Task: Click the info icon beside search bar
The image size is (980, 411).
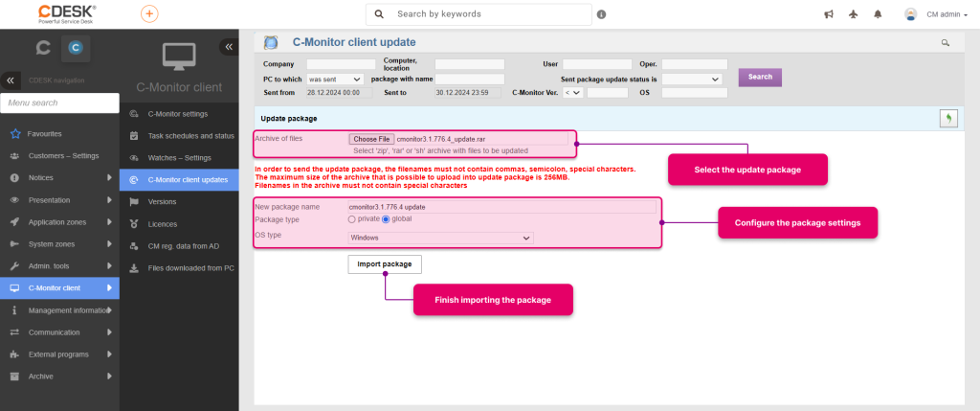Action: point(601,14)
